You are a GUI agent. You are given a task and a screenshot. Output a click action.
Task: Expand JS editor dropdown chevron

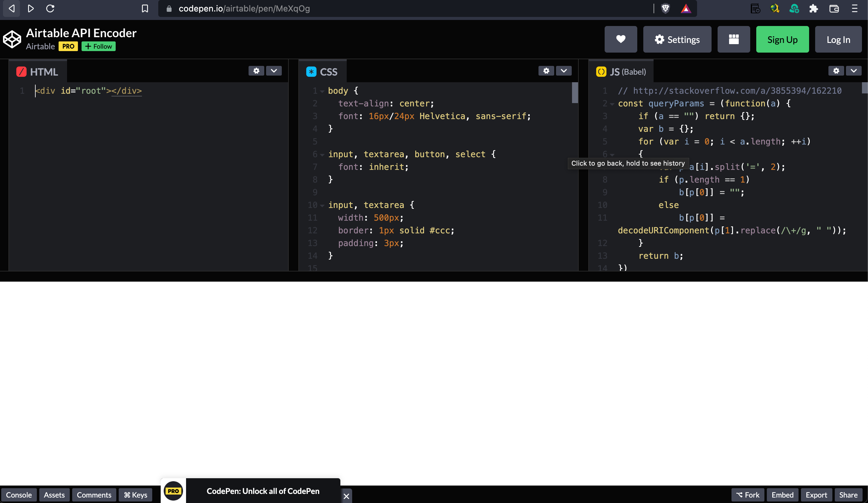(x=854, y=71)
